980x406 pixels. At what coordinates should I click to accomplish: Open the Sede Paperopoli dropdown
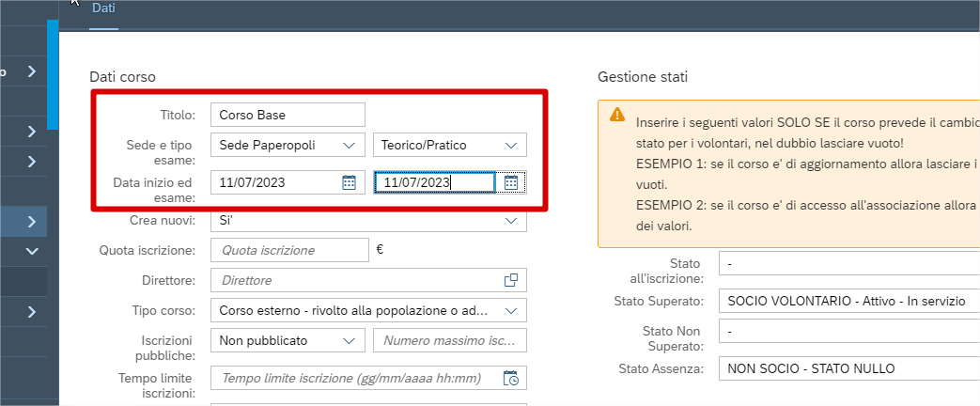(x=349, y=145)
